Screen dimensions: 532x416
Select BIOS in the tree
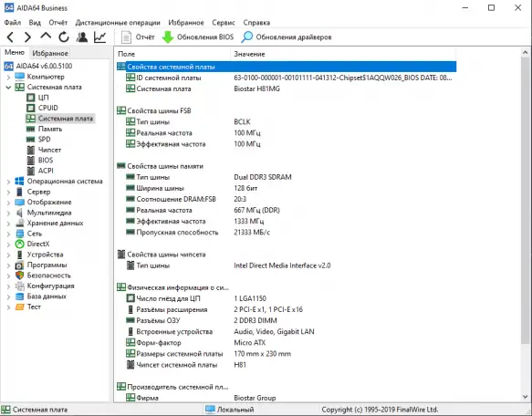[x=46, y=161]
